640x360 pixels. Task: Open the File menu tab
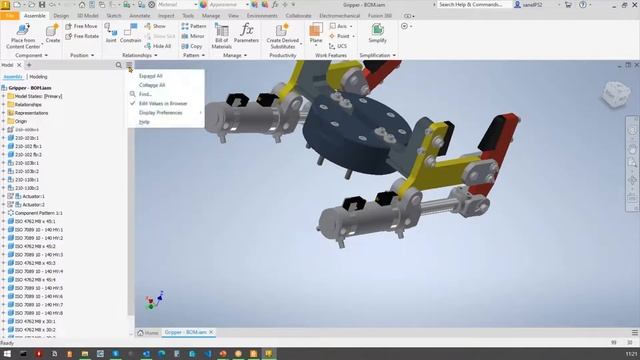point(10,16)
